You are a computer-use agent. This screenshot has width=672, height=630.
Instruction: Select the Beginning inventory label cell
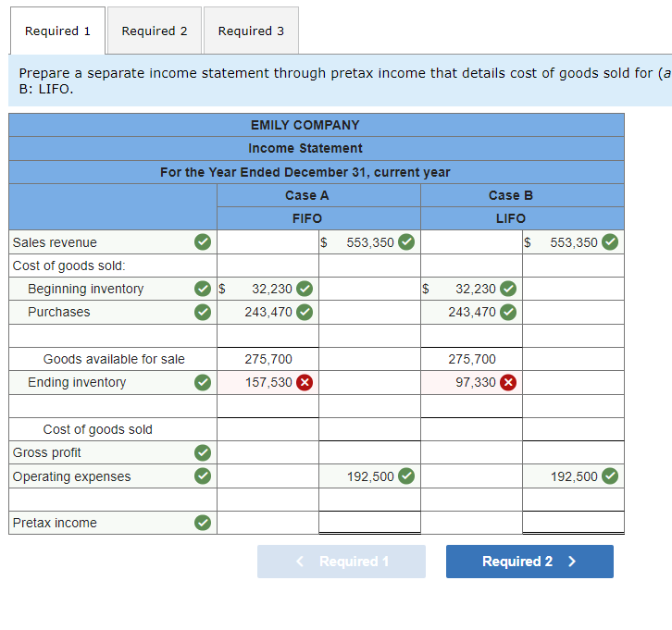(x=113, y=289)
